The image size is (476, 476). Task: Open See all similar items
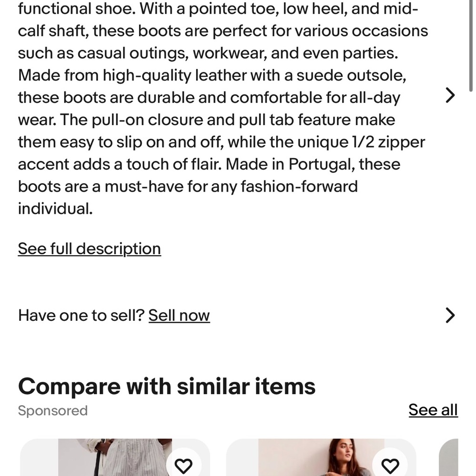(433, 410)
